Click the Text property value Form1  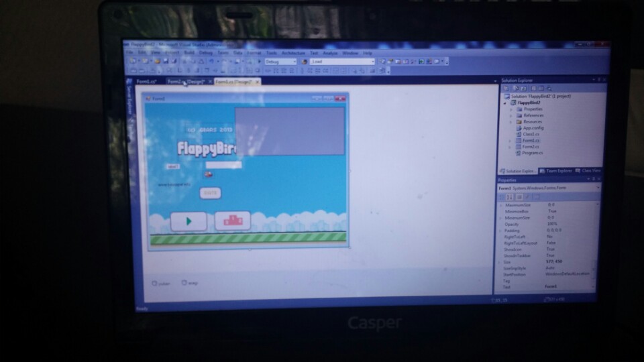click(x=551, y=286)
